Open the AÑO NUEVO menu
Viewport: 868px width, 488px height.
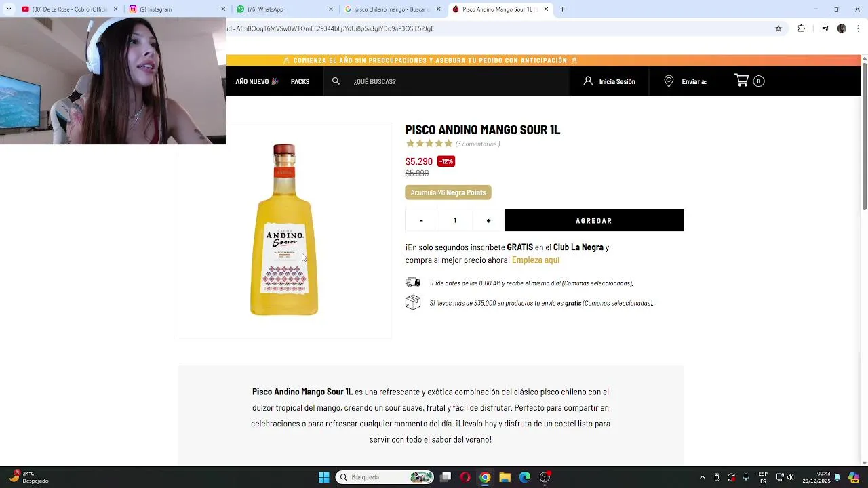(257, 81)
